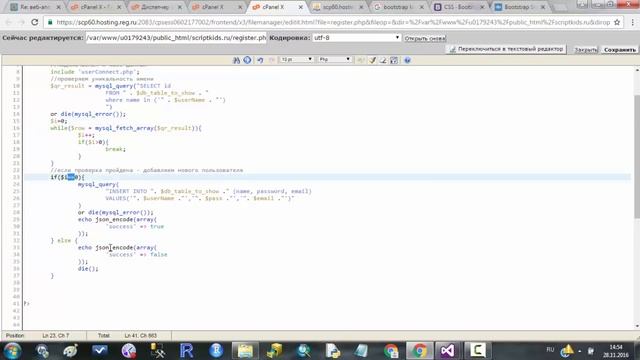The width and height of the screenshot is (640, 360).
Task: Click 'Переключиться в текстовый редактор' button
Action: pos(506,49)
